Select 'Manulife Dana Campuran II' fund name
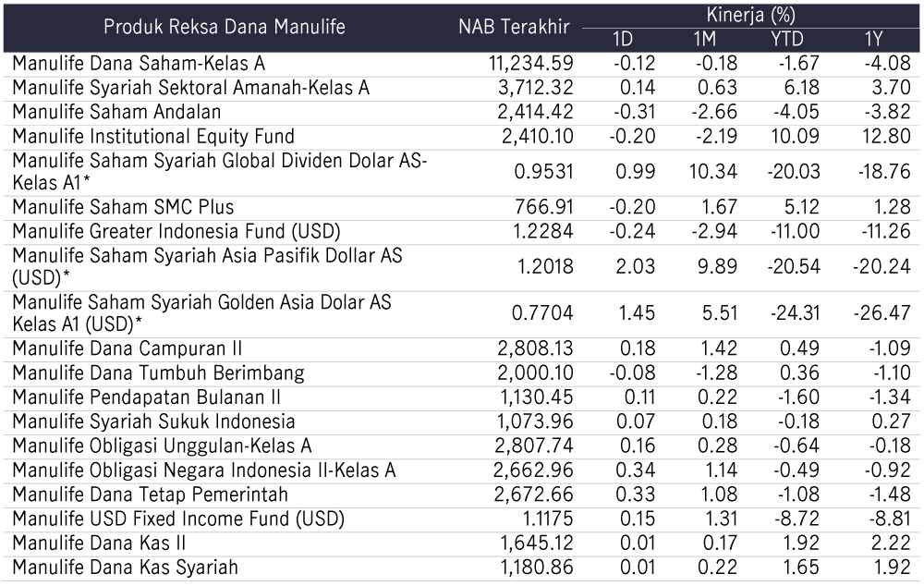924x586 pixels. (x=128, y=349)
